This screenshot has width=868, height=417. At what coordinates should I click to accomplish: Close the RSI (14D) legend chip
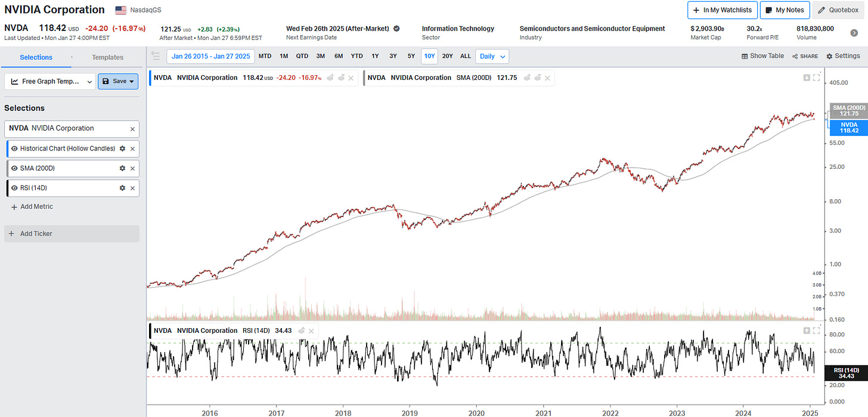[x=312, y=330]
